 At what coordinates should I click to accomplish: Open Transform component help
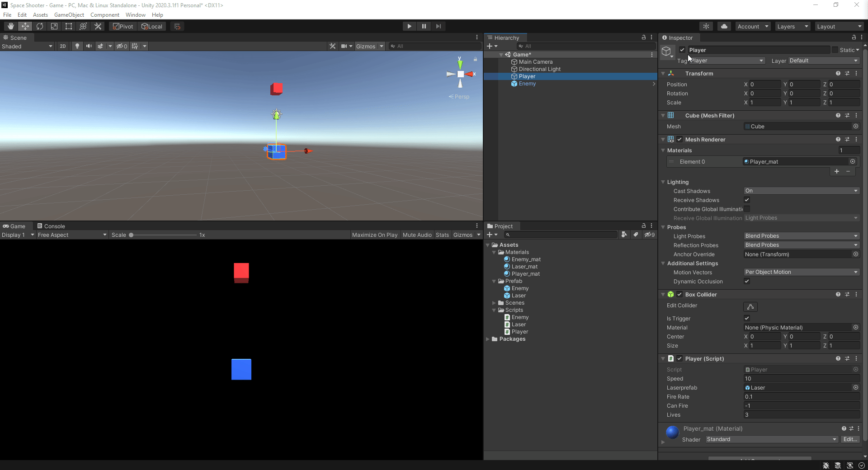(x=838, y=73)
